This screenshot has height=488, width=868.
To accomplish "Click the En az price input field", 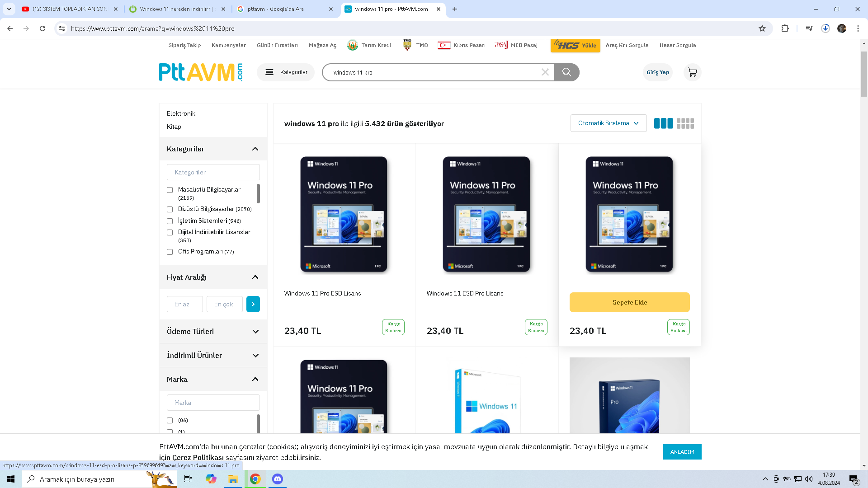I will [184, 304].
